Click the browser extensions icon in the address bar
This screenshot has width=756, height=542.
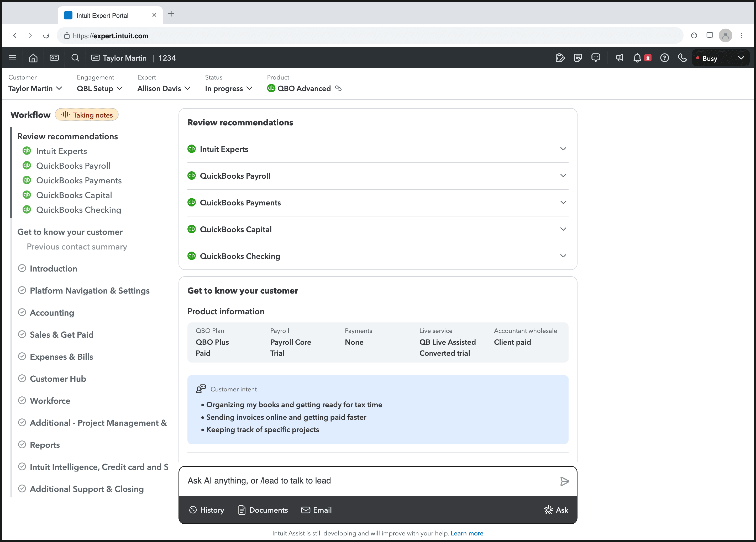click(x=694, y=35)
